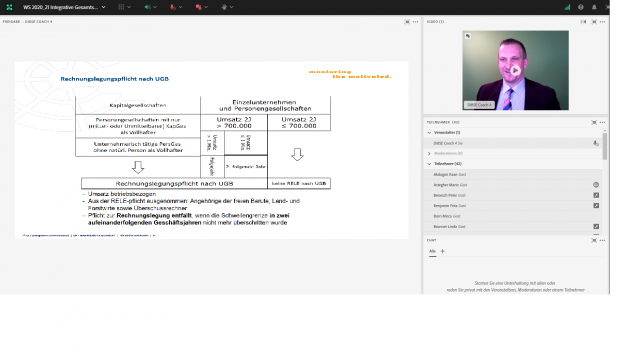Click the Video (1) pod title

point(435,22)
